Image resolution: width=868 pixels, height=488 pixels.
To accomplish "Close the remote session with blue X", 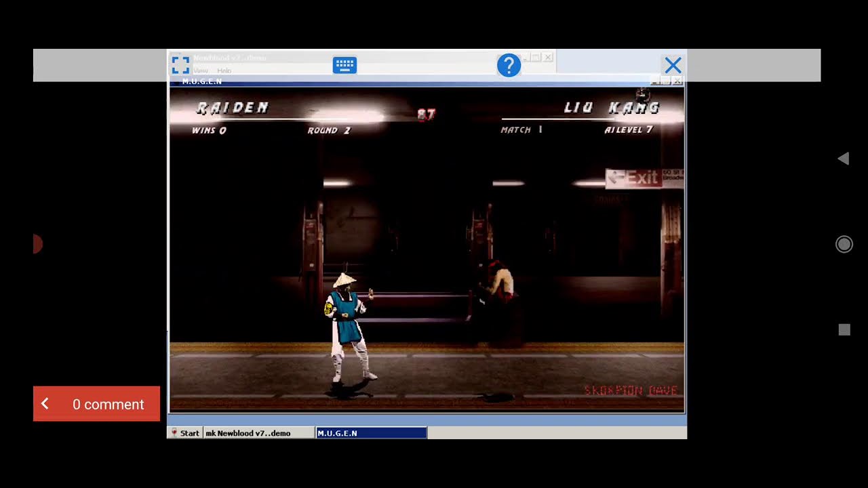I will 673,65.
